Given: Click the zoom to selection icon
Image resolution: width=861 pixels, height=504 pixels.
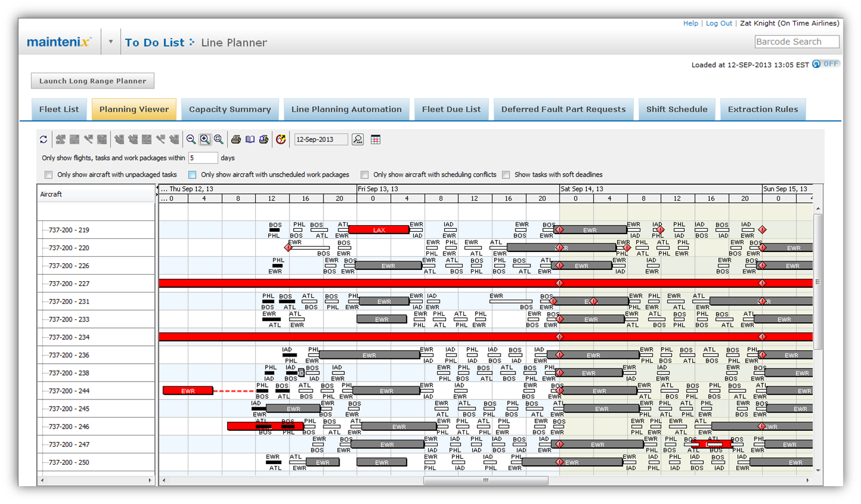Looking at the screenshot, I should pyautogui.click(x=205, y=140).
